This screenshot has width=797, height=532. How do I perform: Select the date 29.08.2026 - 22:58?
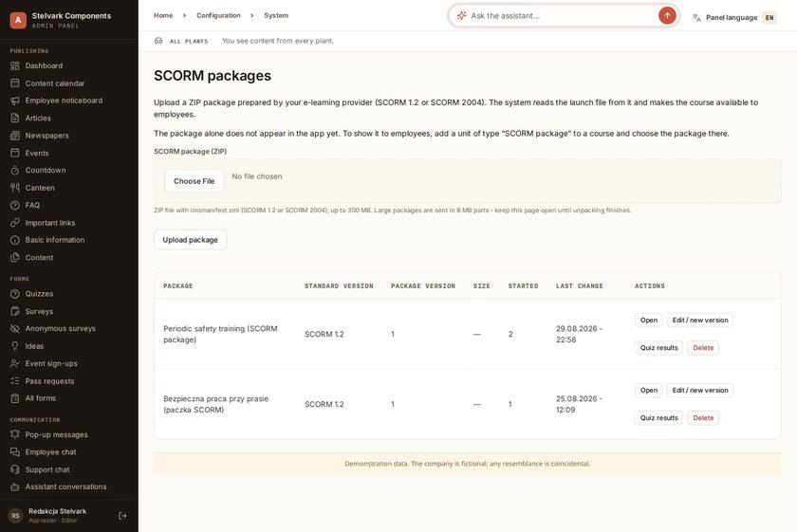[x=579, y=334]
